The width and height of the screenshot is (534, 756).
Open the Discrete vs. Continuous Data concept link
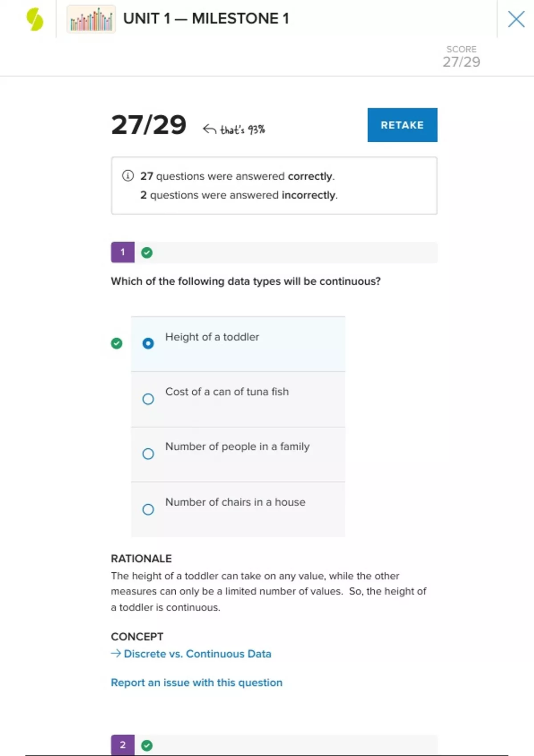(197, 654)
